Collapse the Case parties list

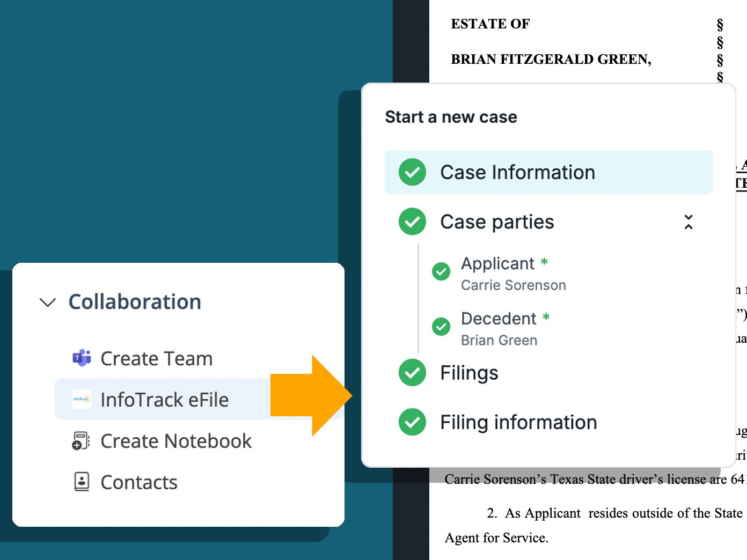(688, 222)
